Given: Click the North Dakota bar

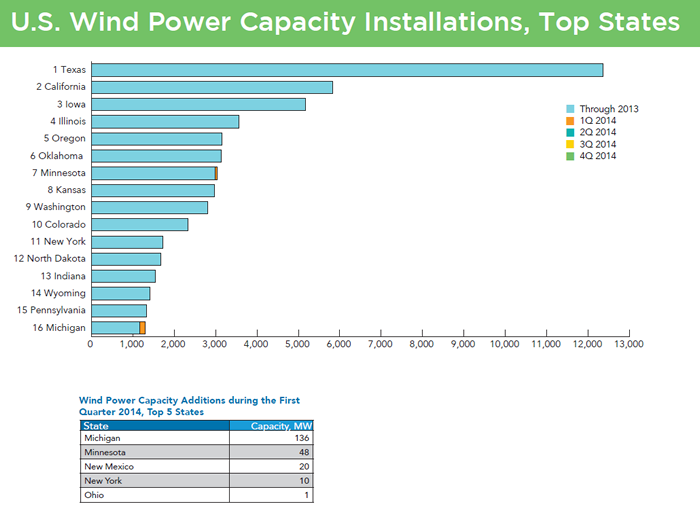Looking at the screenshot, I should 126,259.
